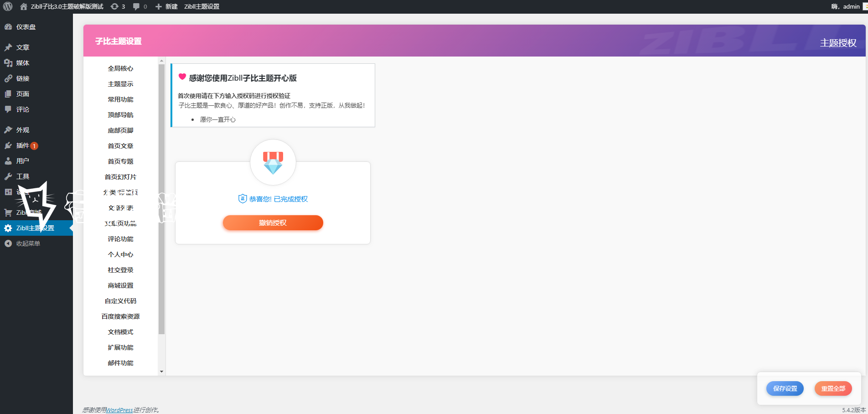Select the 首页文章 settings tab
The height and width of the screenshot is (414, 868).
pos(121,146)
